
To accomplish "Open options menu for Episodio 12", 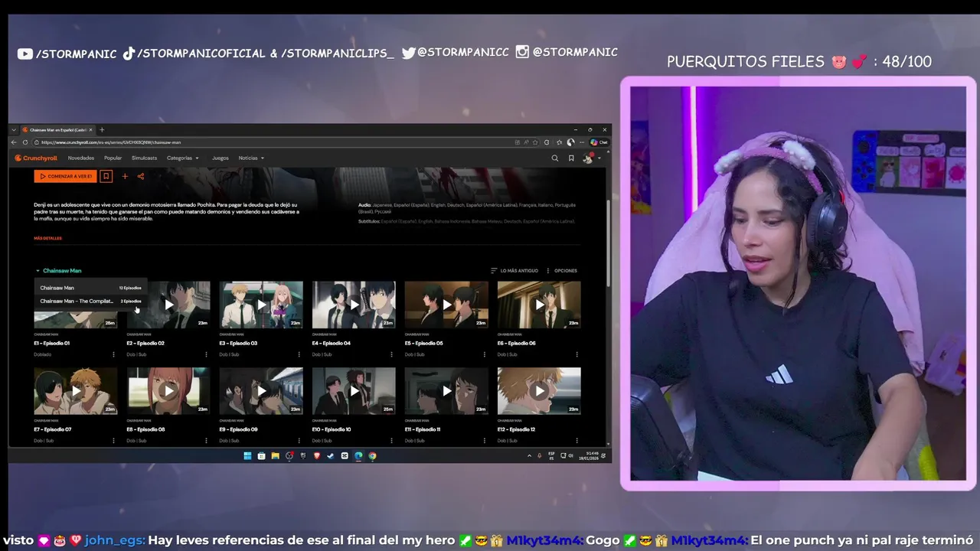I will pos(577,441).
